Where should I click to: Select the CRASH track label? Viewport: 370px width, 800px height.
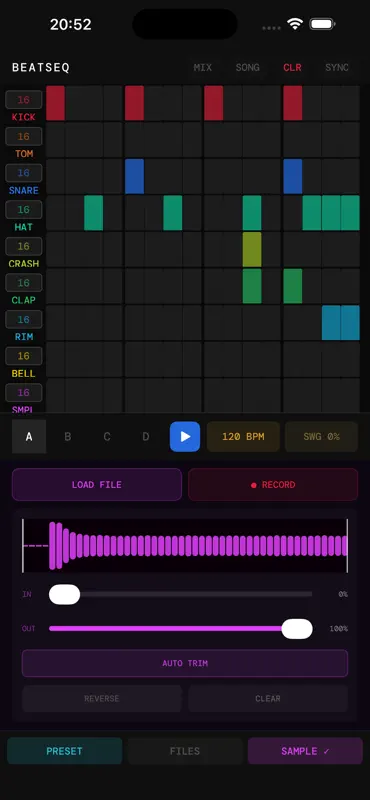point(23,264)
